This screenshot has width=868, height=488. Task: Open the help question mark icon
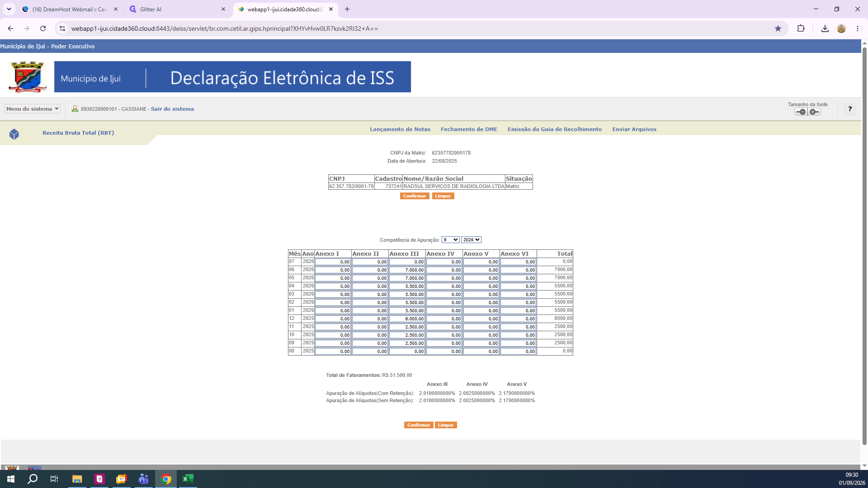click(850, 109)
